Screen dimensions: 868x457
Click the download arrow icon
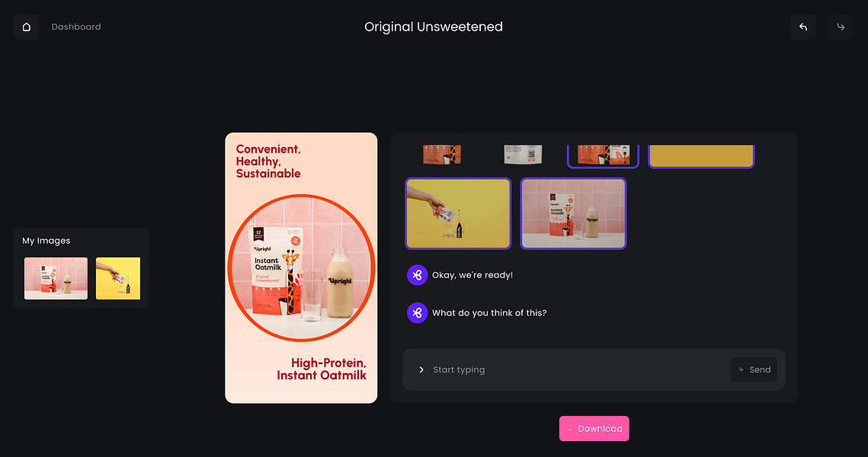coord(569,429)
